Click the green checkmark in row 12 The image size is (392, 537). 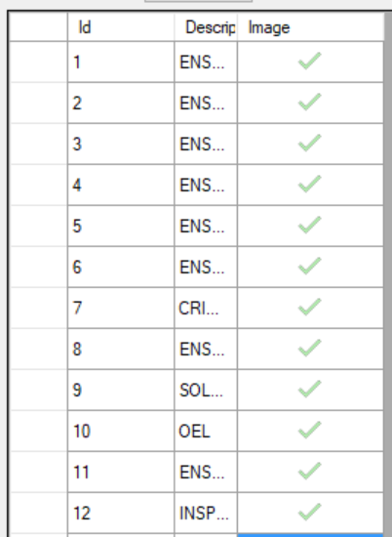309,513
